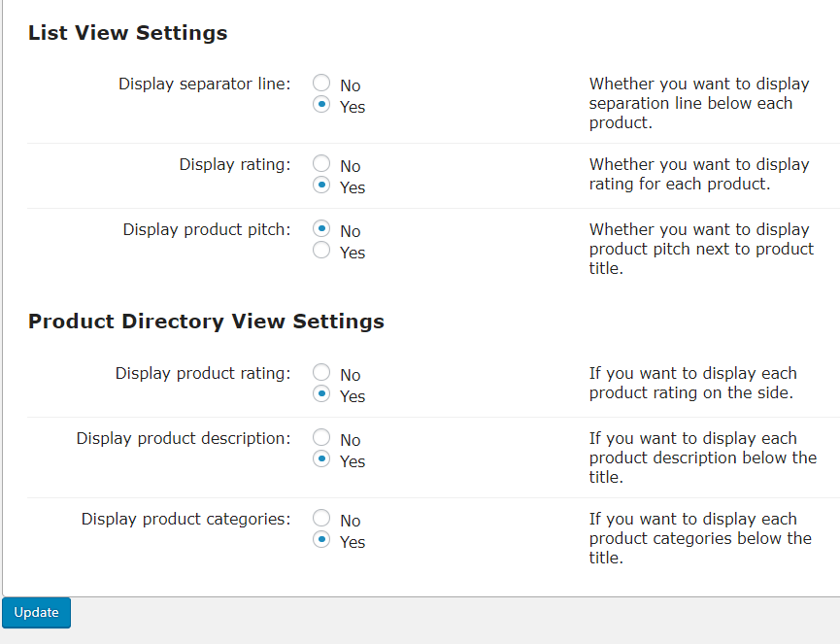The width and height of the screenshot is (840, 644).
Task: Enable Display product pitch with Yes
Action: [x=321, y=252]
